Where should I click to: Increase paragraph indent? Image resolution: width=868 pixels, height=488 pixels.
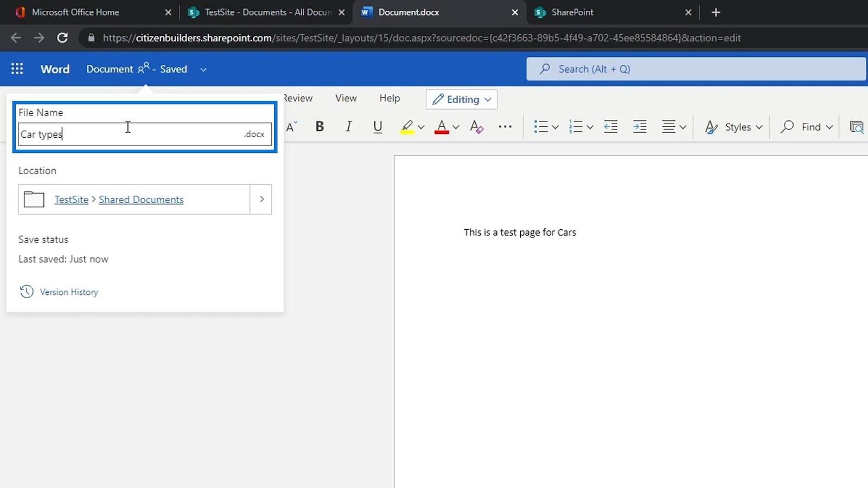[640, 127]
